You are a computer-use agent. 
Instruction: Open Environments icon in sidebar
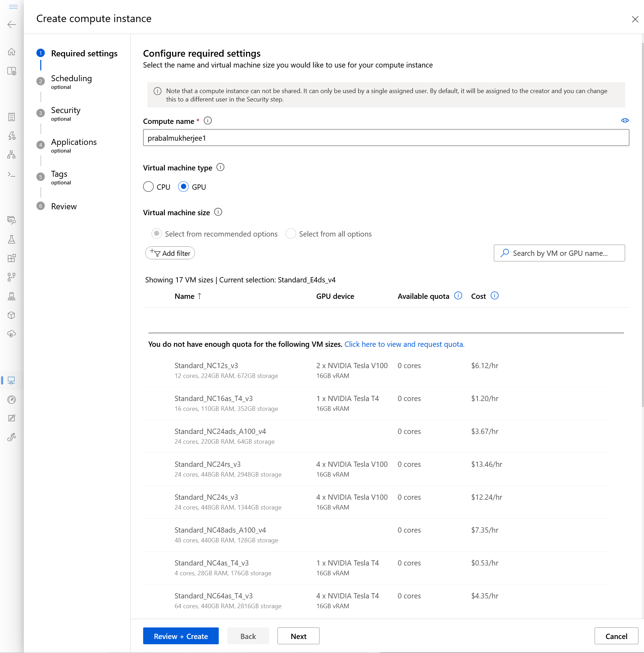12,296
